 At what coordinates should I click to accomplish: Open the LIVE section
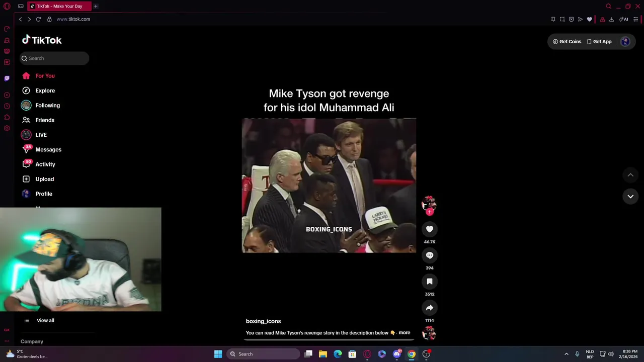point(35,135)
